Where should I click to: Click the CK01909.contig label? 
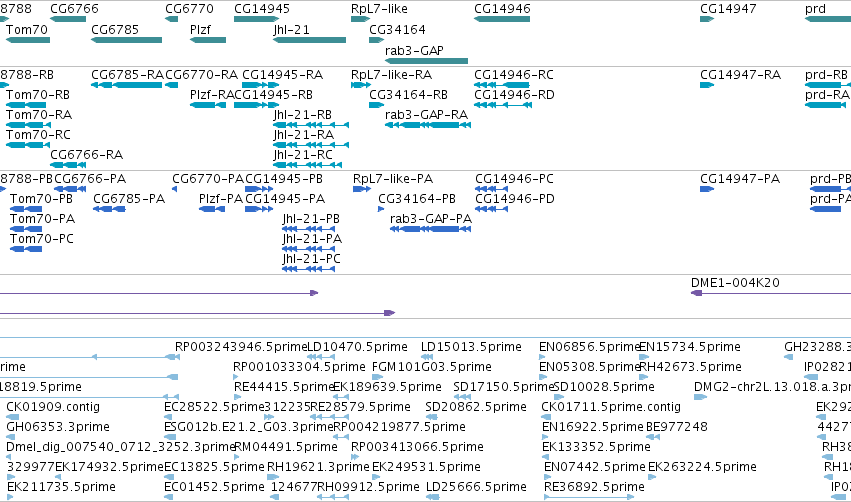53,407
